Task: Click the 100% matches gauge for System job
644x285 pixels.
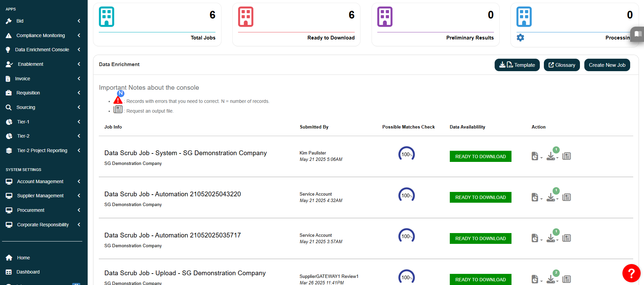Action: tap(407, 154)
